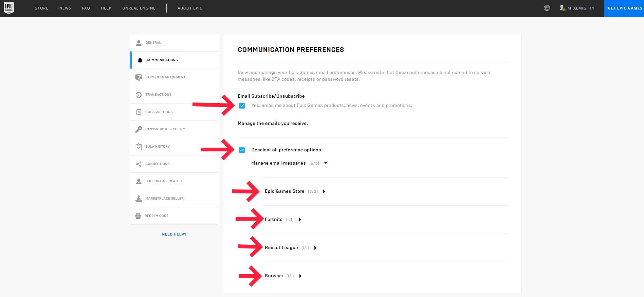Go to Unreal Engine menu item

pyautogui.click(x=139, y=8)
